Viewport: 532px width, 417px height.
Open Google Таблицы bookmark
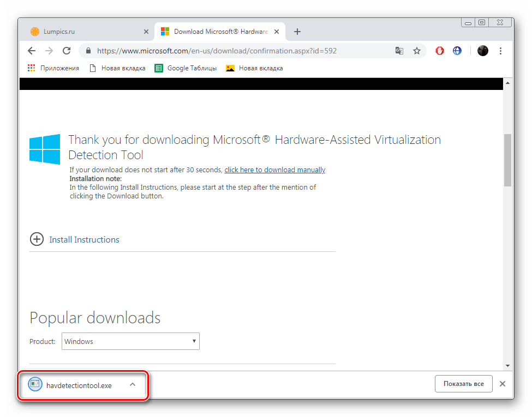tap(186, 68)
